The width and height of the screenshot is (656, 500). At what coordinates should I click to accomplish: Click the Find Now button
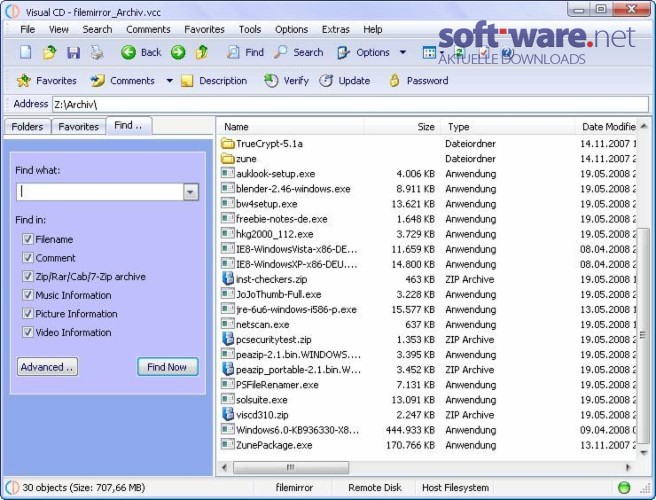pyautogui.click(x=167, y=367)
